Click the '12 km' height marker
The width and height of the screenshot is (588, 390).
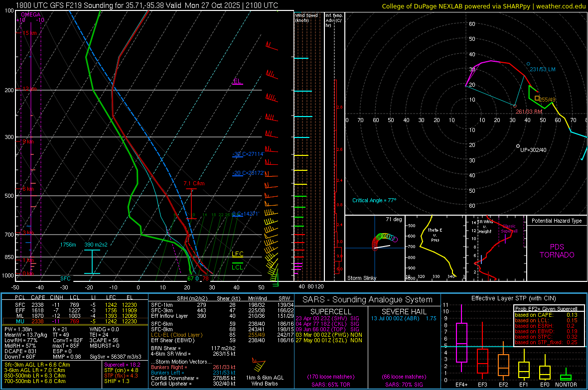point(29,89)
